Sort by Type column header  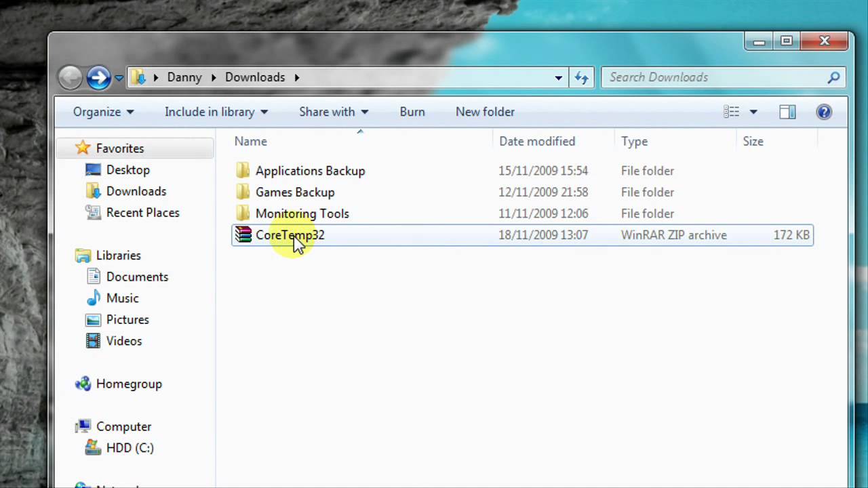click(635, 141)
